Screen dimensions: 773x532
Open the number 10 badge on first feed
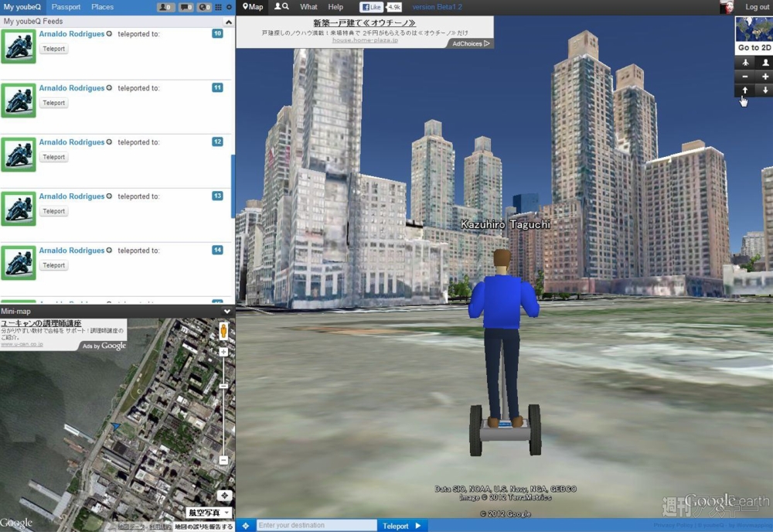(x=217, y=33)
